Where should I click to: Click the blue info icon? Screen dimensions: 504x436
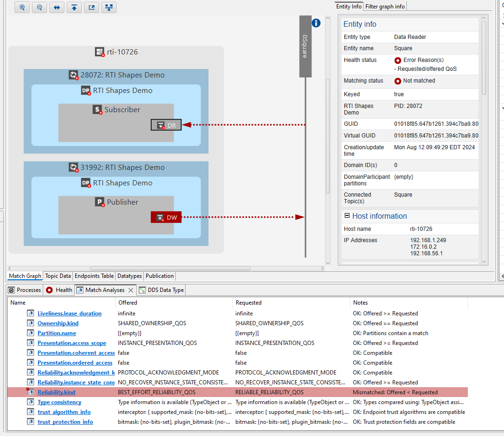tap(316, 23)
